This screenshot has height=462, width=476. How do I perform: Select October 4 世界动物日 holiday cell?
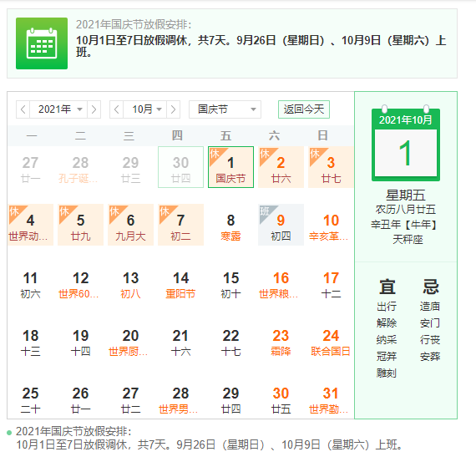30,225
